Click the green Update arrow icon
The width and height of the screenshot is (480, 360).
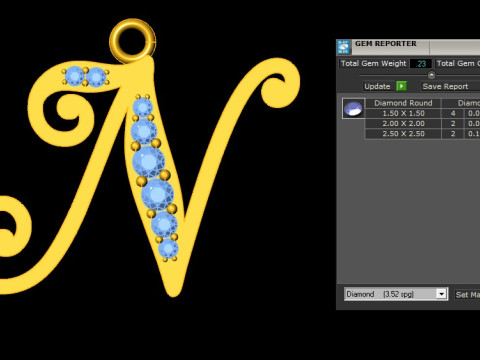401,86
